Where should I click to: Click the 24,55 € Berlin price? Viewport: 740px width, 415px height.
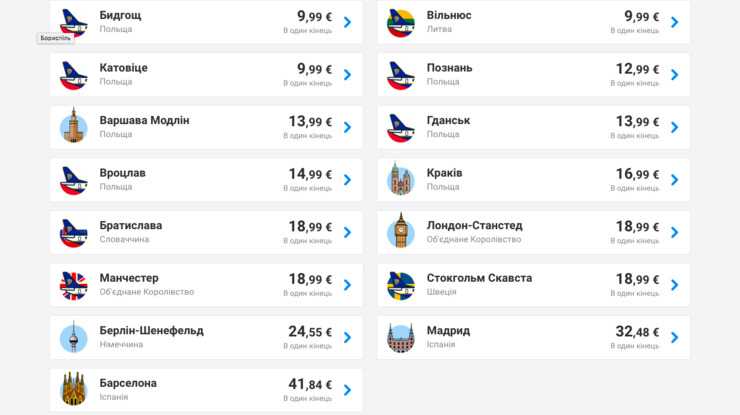pos(310,331)
